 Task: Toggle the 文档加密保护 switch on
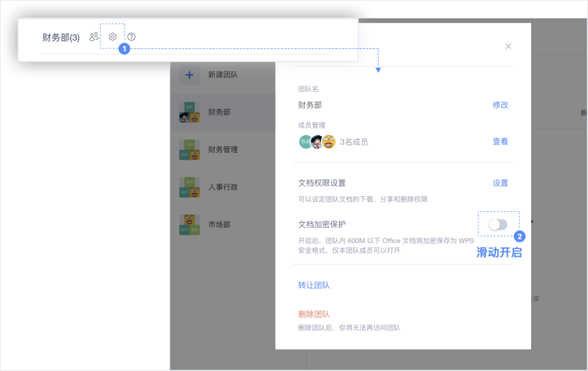pyautogui.click(x=498, y=225)
